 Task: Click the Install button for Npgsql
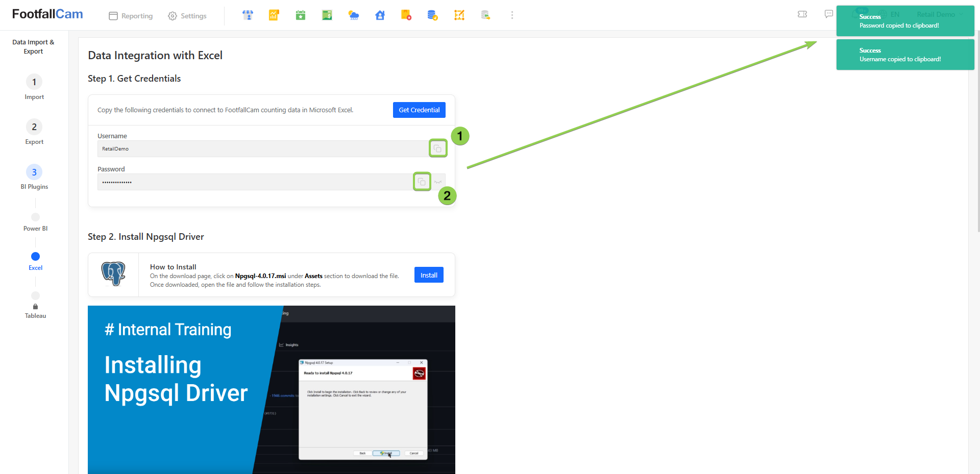pyautogui.click(x=428, y=275)
